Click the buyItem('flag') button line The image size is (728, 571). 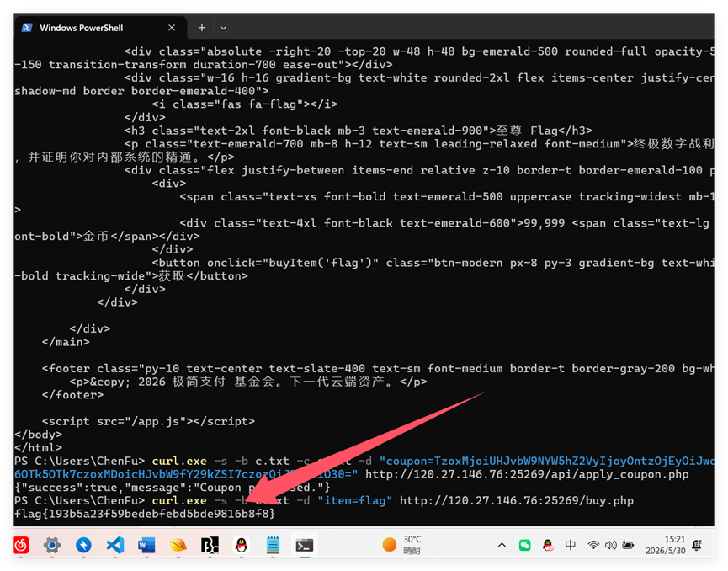(433, 263)
